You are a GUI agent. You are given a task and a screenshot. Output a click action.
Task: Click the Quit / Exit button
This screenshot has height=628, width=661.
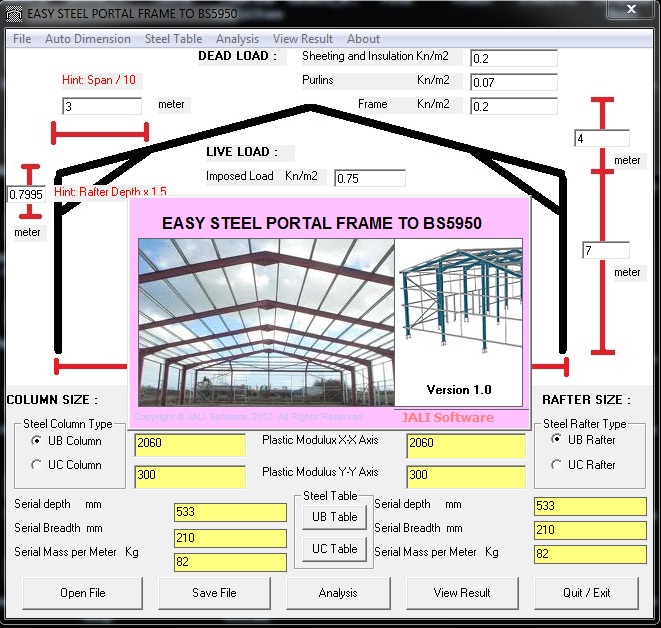pyautogui.click(x=587, y=593)
